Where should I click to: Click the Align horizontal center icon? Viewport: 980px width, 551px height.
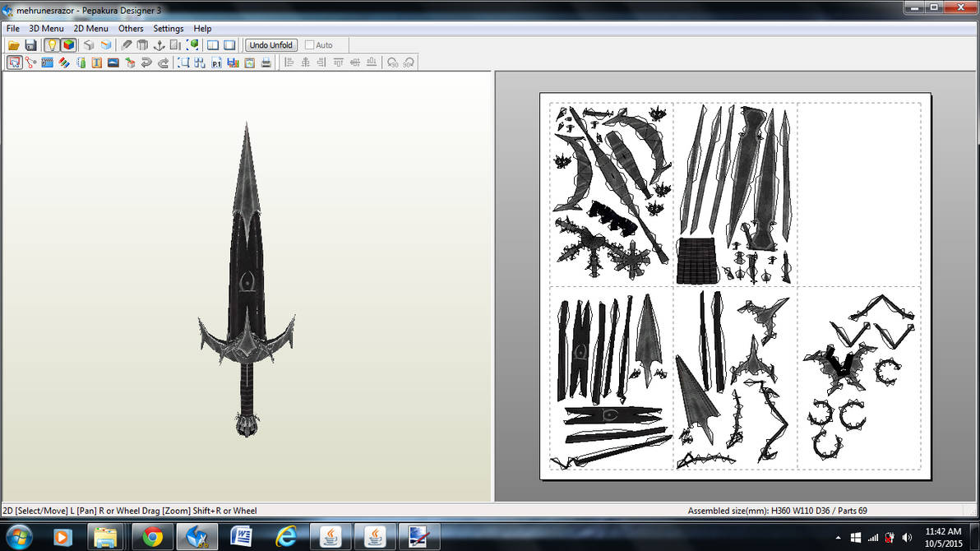point(305,63)
